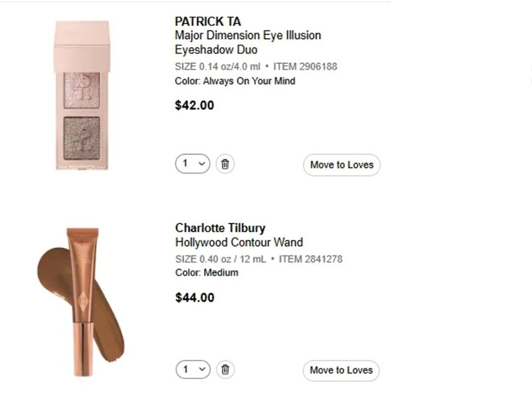
Task: Click the ITEM 2906188 number text
Action: pyautogui.click(x=306, y=66)
